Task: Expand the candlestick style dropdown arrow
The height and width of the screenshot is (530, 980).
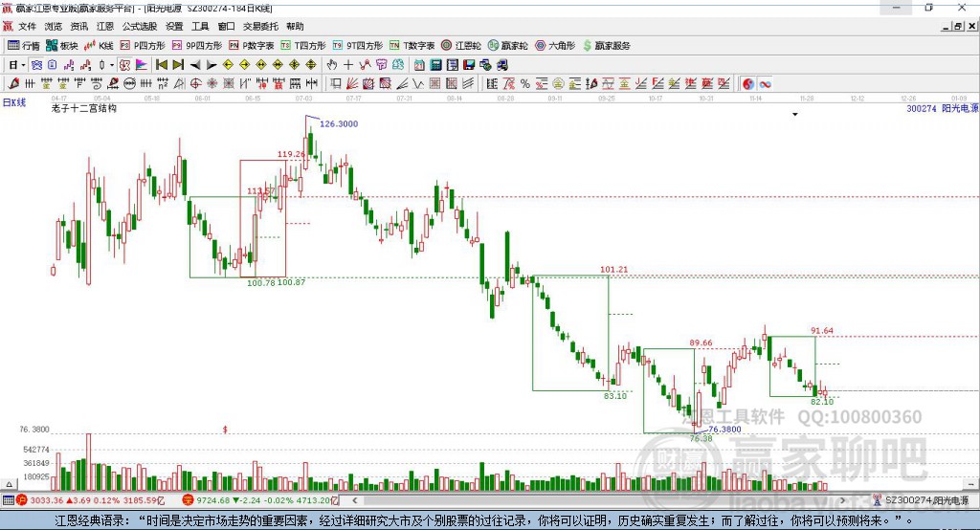Action: 112,65
